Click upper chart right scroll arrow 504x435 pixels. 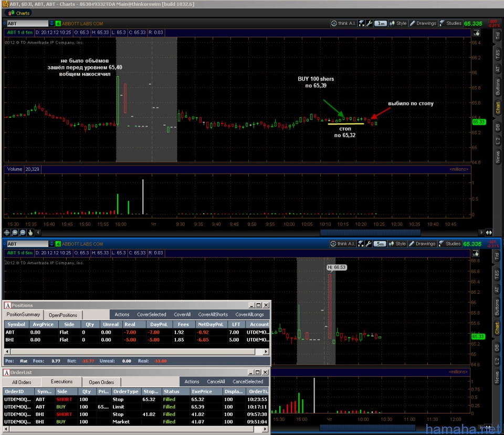(x=481, y=232)
